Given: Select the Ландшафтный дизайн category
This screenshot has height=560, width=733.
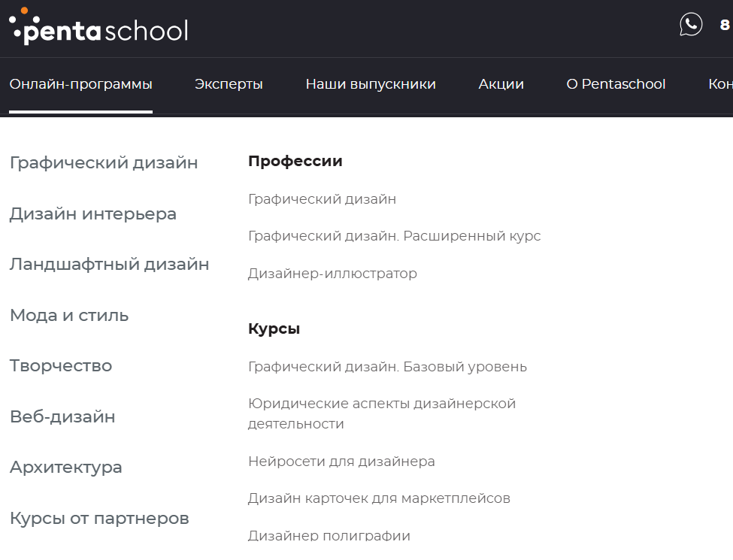Looking at the screenshot, I should pyautogui.click(x=110, y=265).
